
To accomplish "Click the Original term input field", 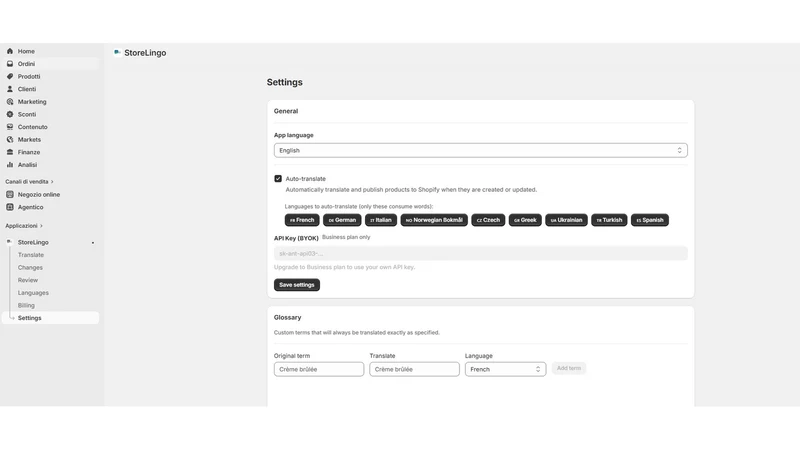I will coord(319,369).
